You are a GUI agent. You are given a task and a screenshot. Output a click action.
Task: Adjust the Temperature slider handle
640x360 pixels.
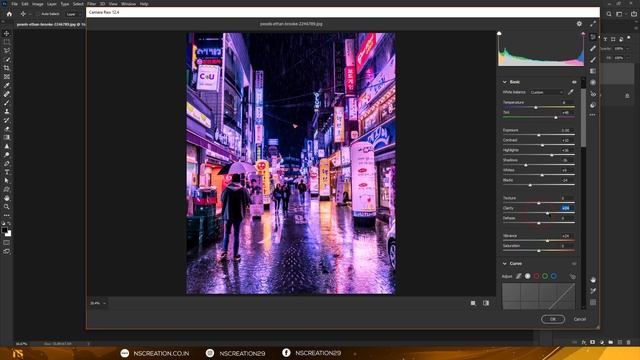tap(536, 107)
